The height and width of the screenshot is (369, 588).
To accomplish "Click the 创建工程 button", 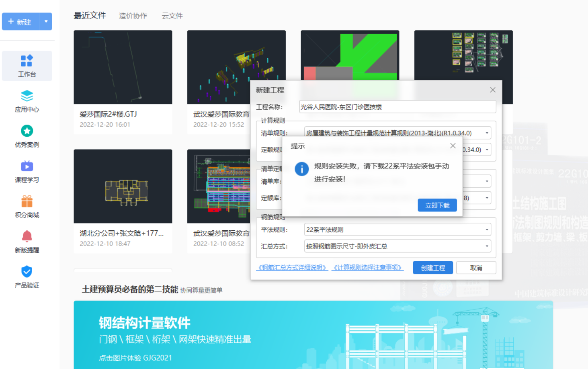I will pyautogui.click(x=433, y=268).
